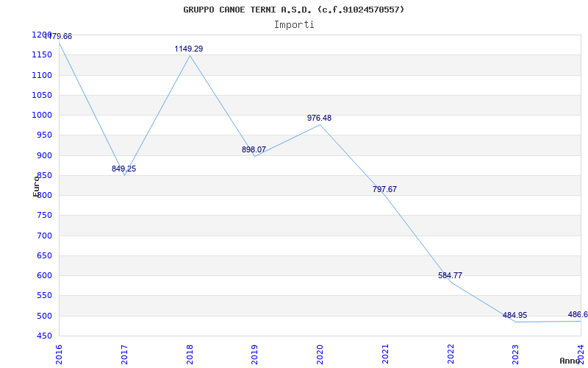Click the y-axis tick label 1100

tap(42, 75)
